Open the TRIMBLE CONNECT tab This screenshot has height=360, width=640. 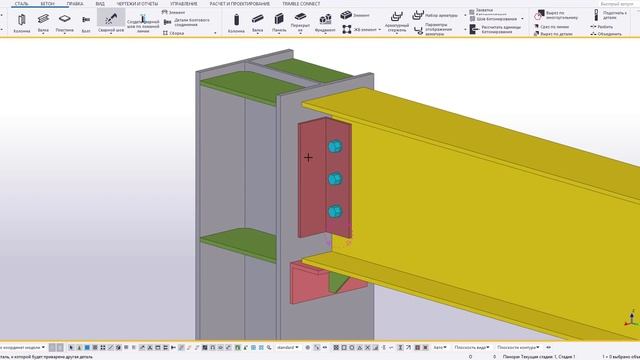pos(301,4)
